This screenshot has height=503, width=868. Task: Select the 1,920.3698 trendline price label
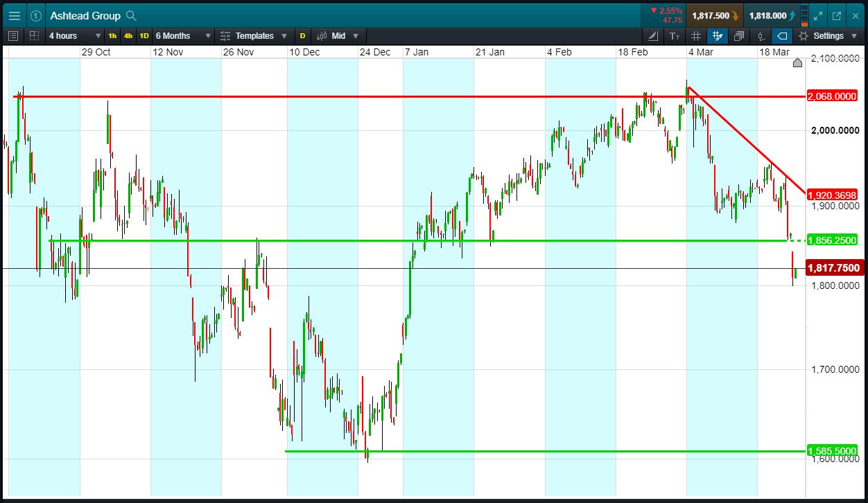(833, 195)
